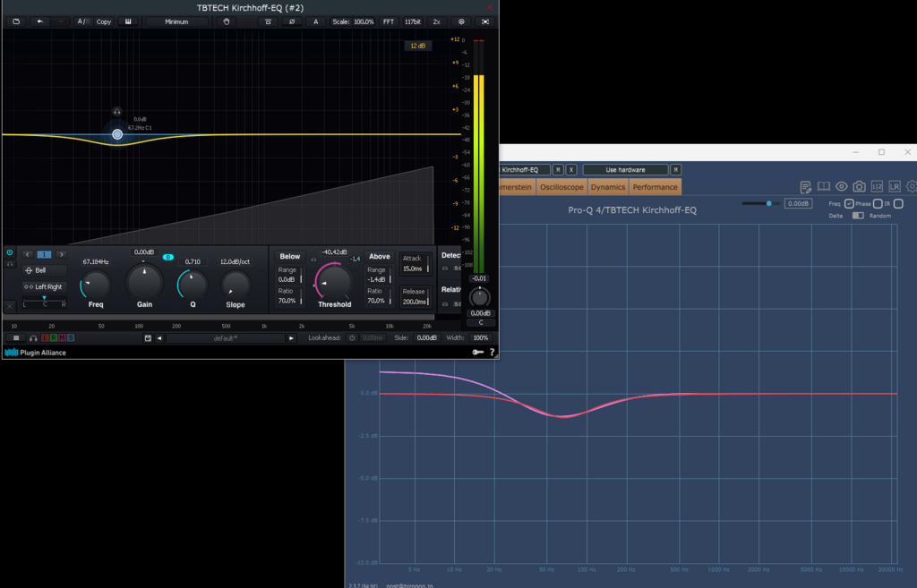Click the A/B compare button
This screenshot has width=917, height=588.
(83, 21)
